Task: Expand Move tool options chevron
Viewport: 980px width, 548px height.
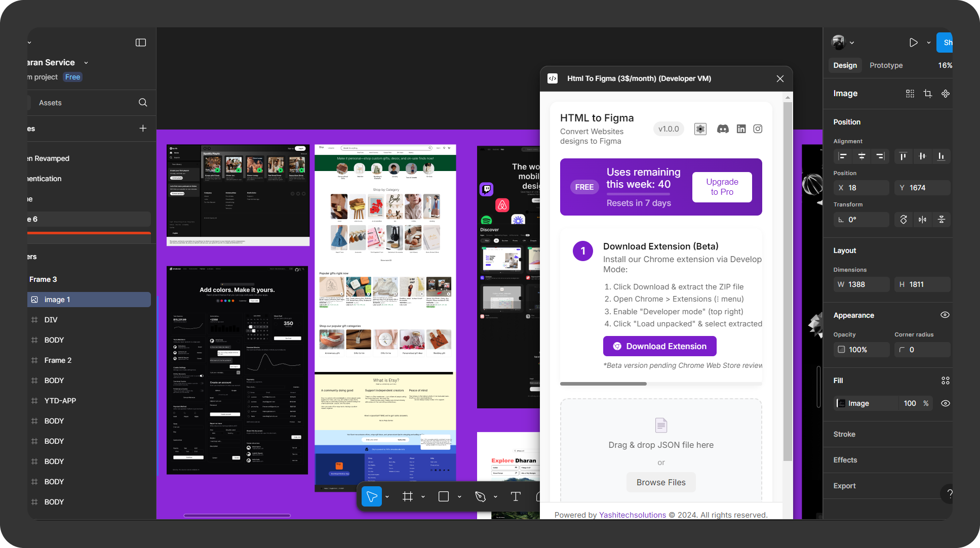Action: [x=387, y=497]
